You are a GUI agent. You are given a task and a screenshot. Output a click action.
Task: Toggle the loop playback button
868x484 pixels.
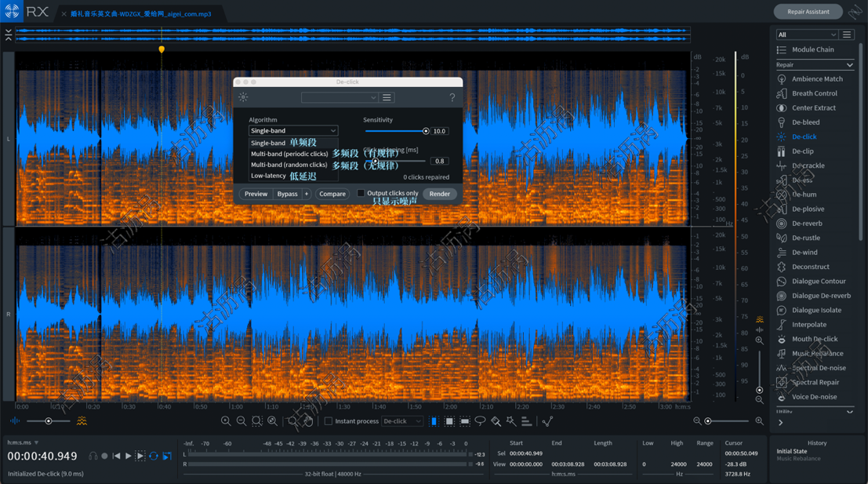point(154,456)
